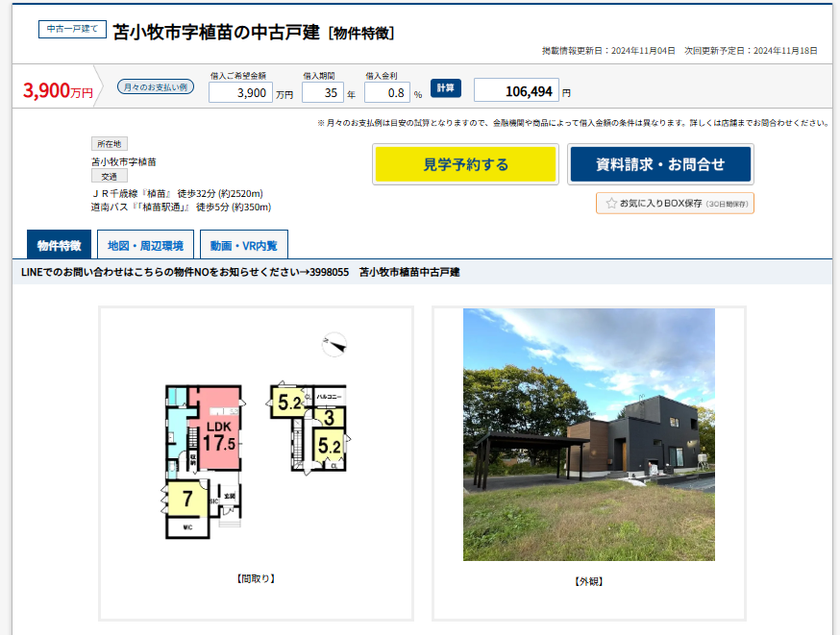840x635 pixels.
Task: Save listing with the star お気に入りBOX保存 button
Action: 675,203
